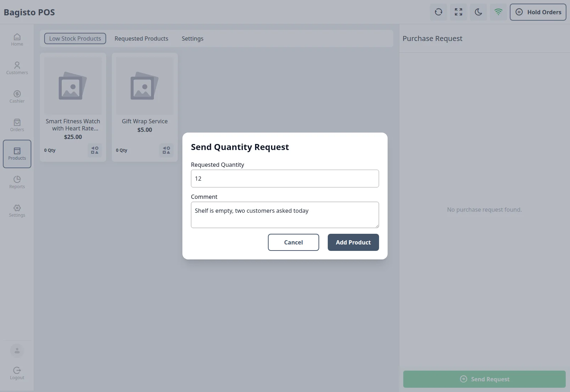The image size is (570, 392).
Task: Click the $5.00 price
Action: click(145, 130)
